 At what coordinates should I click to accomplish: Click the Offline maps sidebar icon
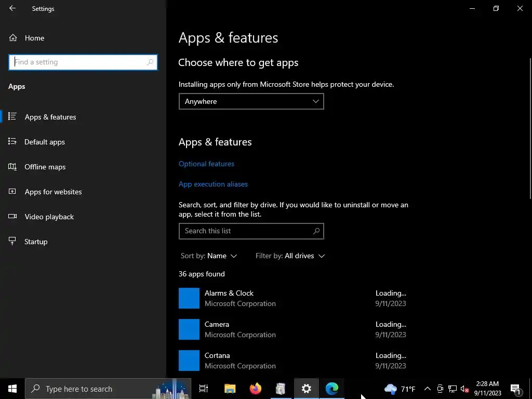click(12, 167)
